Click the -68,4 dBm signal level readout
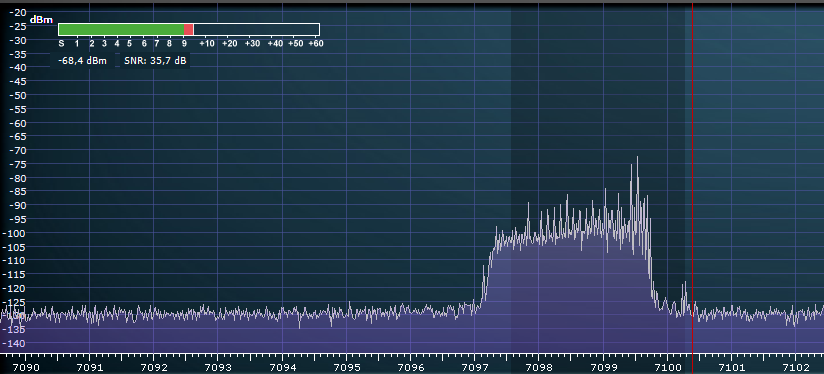Image resolution: width=824 pixels, height=374 pixels. (82, 61)
